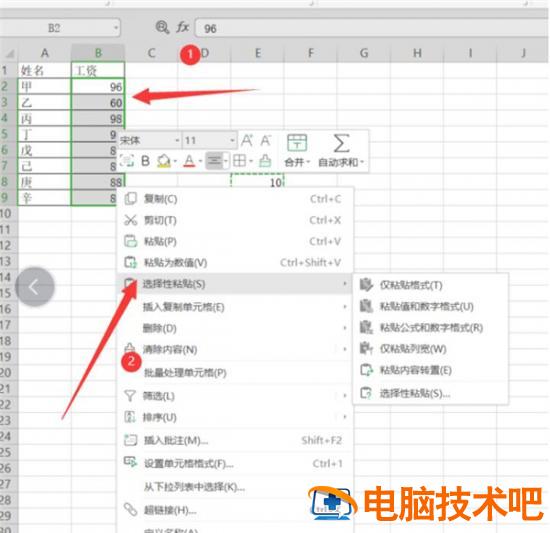Toggle bold with the B button

tap(146, 161)
